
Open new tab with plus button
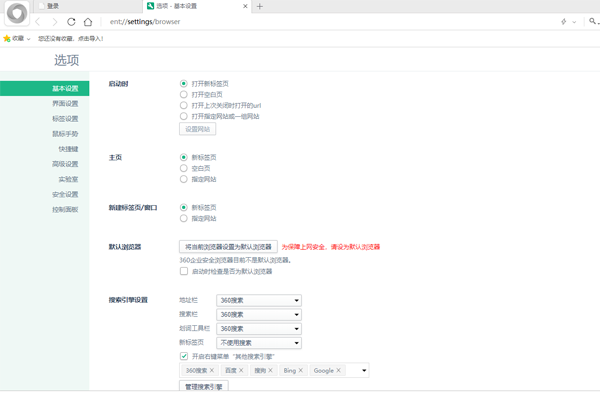tap(260, 6)
